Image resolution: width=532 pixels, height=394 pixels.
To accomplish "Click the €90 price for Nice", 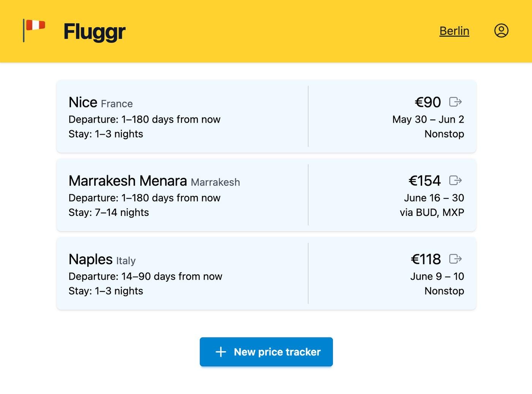I will point(428,102).
